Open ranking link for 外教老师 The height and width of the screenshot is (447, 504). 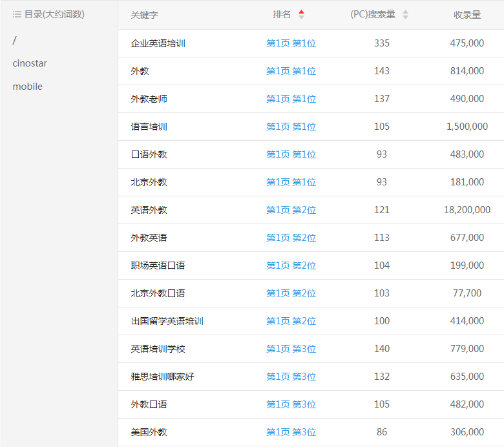point(291,99)
